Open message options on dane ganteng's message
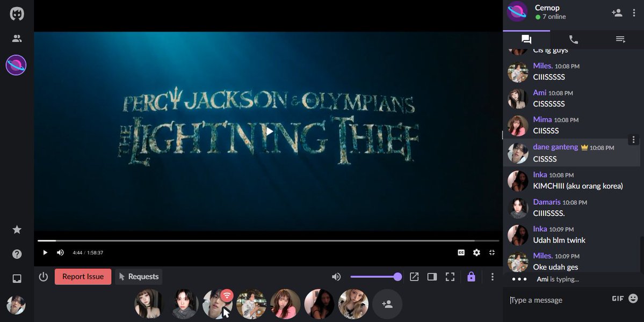The image size is (644, 322). click(633, 140)
